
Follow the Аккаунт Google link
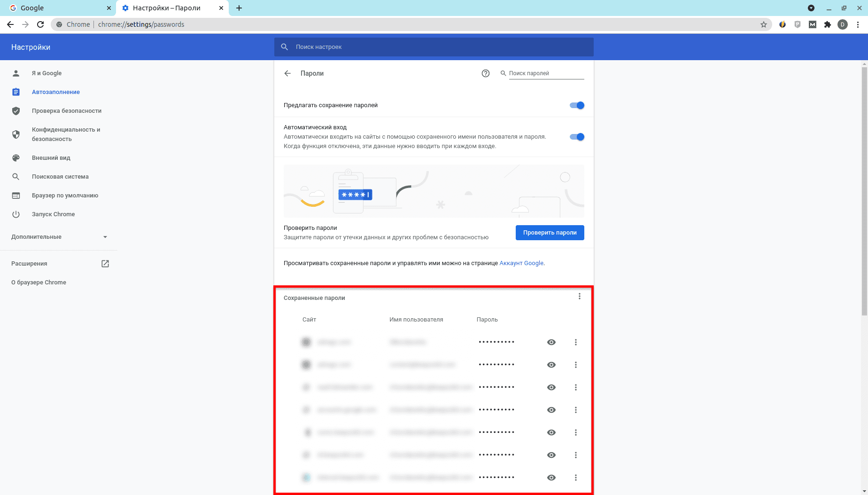(x=521, y=263)
